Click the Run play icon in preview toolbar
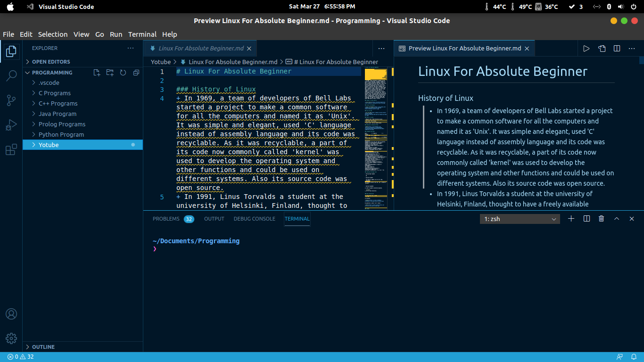Viewport: 644px width, 362px height. click(x=586, y=48)
